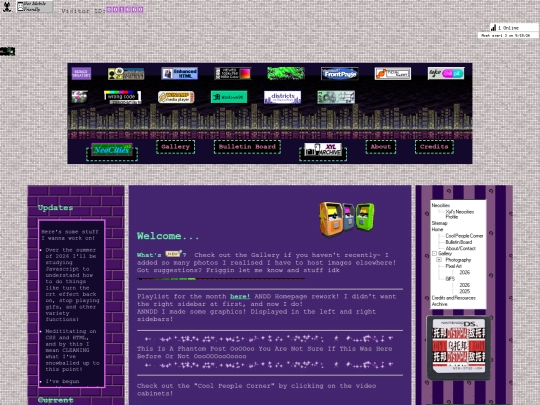Screen dimensions: 540x405
Task: Click the 'wrong code' color bars badge
Action: click(x=123, y=97)
